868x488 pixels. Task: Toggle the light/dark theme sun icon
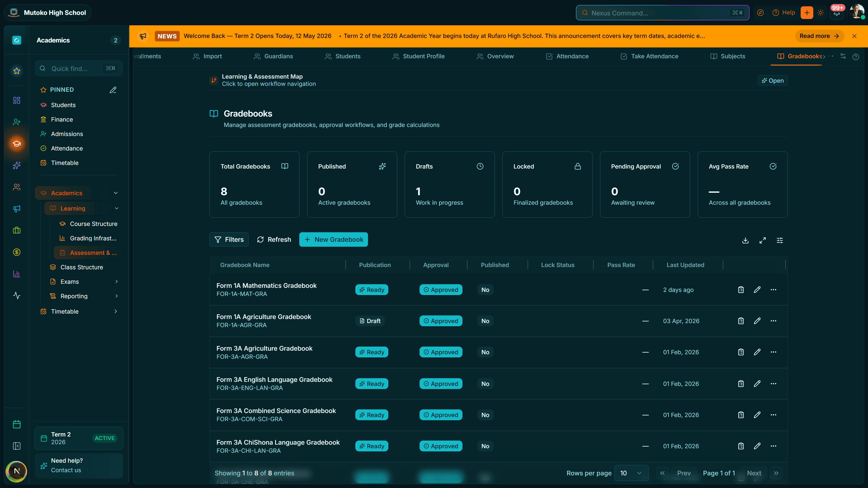tap(821, 13)
